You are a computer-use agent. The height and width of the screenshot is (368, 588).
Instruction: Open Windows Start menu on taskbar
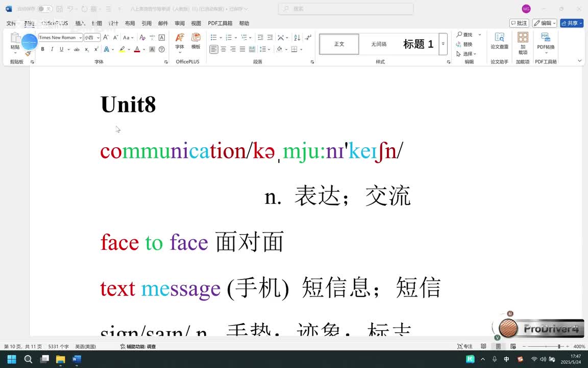click(x=12, y=359)
